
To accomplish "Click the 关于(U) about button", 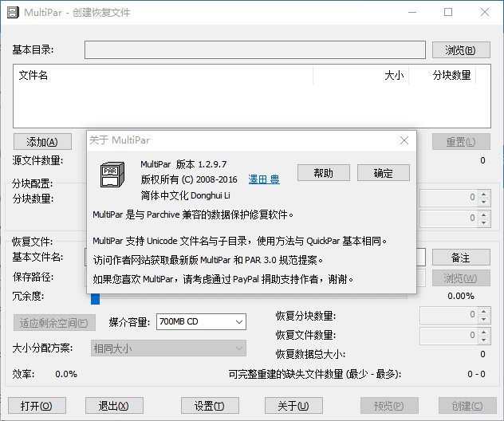I will coord(293,406).
